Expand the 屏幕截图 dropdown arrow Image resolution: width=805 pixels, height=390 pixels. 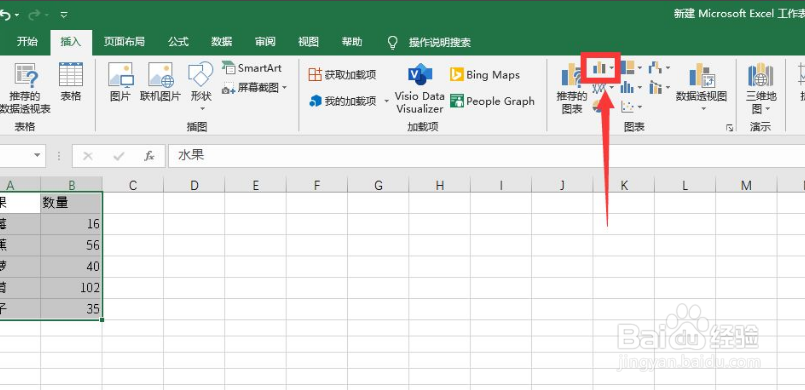point(284,88)
